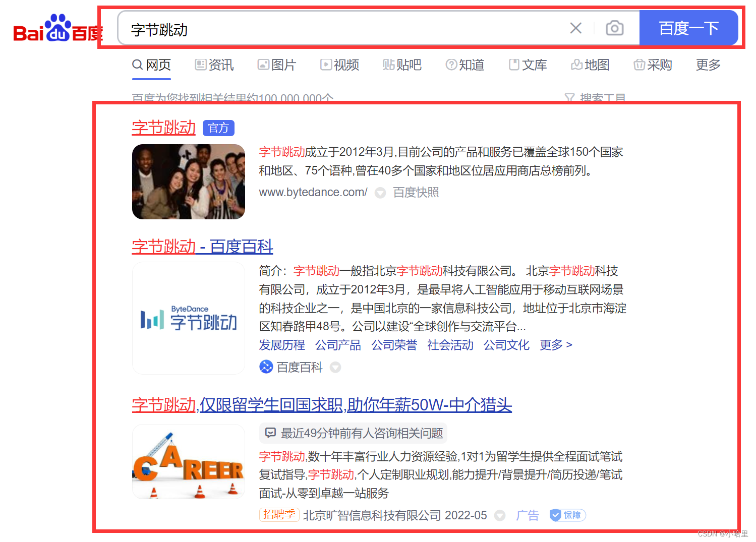Select the 网页 tab
756x542 pixels.
click(x=152, y=65)
